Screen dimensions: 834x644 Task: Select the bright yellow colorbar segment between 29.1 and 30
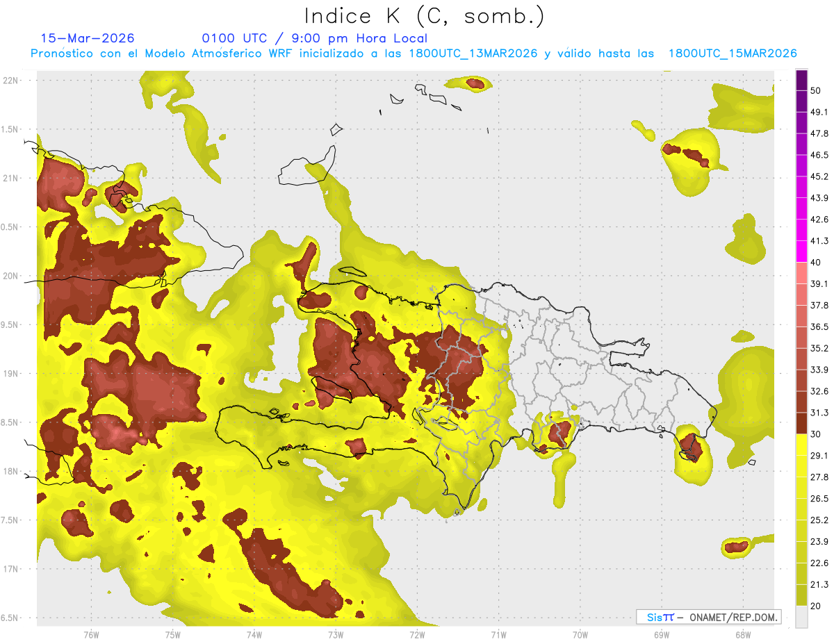pos(801,445)
